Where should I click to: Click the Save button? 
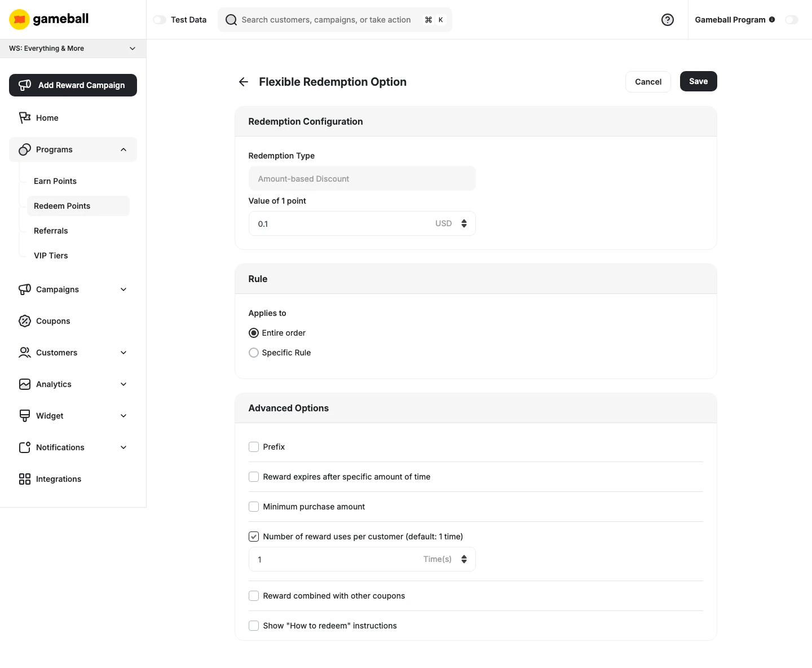tap(698, 81)
